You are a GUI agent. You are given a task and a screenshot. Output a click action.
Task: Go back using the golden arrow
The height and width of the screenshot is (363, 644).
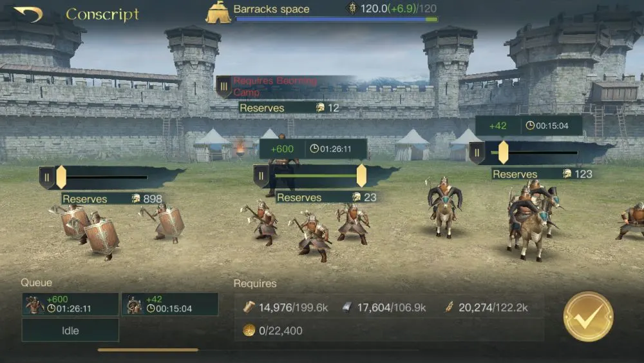28,14
